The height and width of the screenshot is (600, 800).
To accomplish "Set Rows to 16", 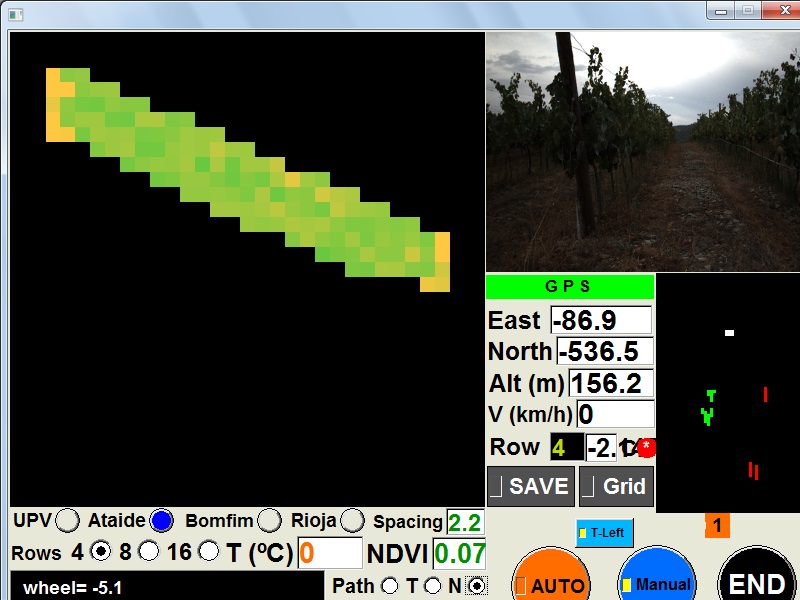I will point(209,551).
